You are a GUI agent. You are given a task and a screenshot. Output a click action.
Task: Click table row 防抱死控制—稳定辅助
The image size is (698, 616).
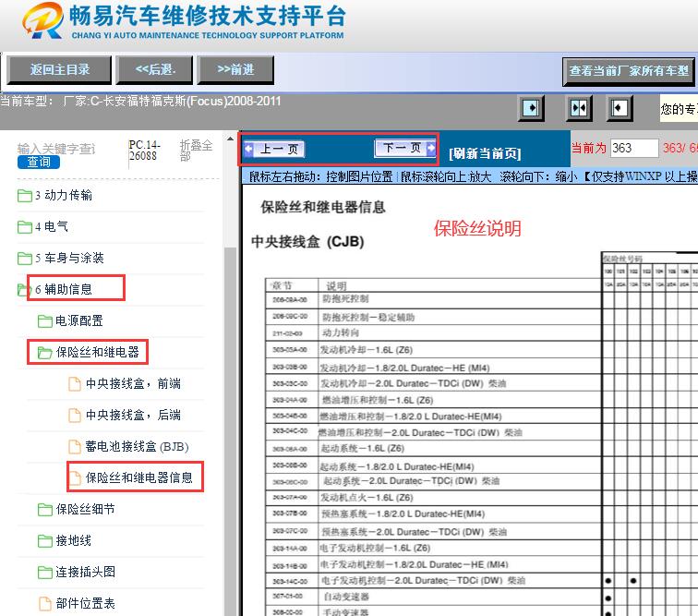(x=433, y=317)
